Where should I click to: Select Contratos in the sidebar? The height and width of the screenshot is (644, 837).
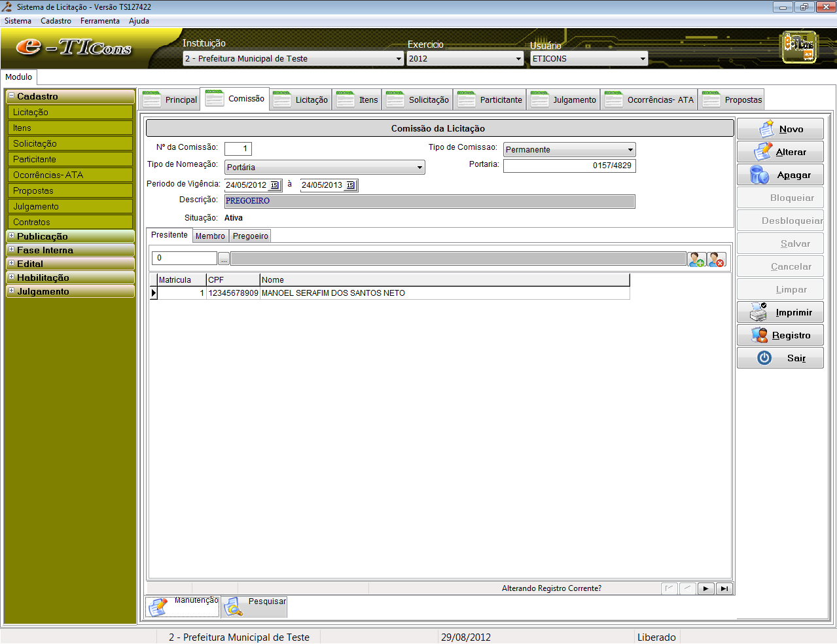click(x=31, y=222)
